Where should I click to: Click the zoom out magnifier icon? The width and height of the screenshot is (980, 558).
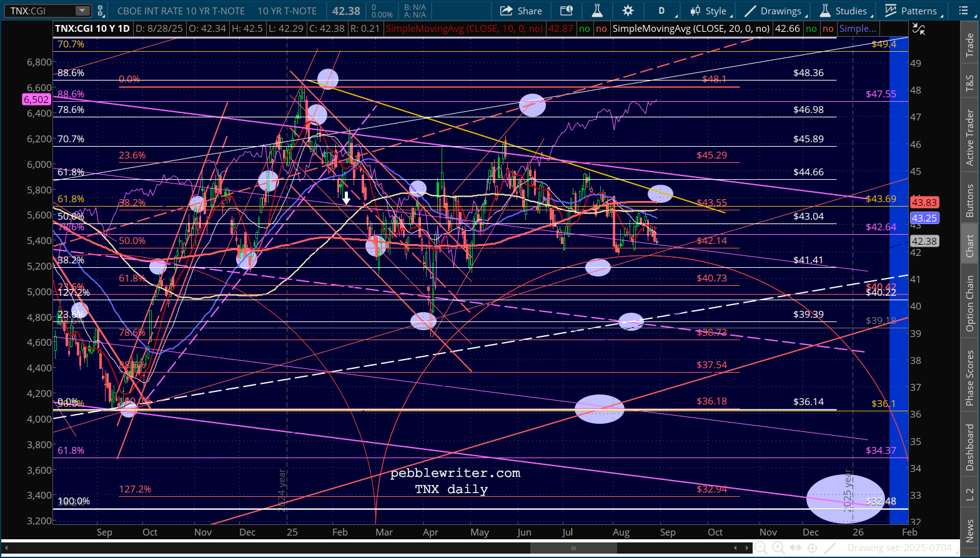pos(761,548)
